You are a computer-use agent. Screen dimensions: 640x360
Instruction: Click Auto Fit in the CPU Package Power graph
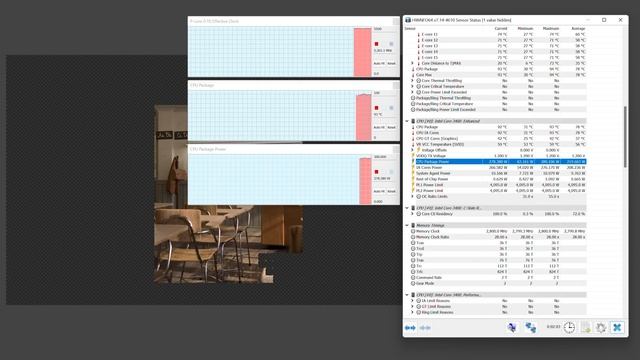pyautogui.click(x=379, y=191)
